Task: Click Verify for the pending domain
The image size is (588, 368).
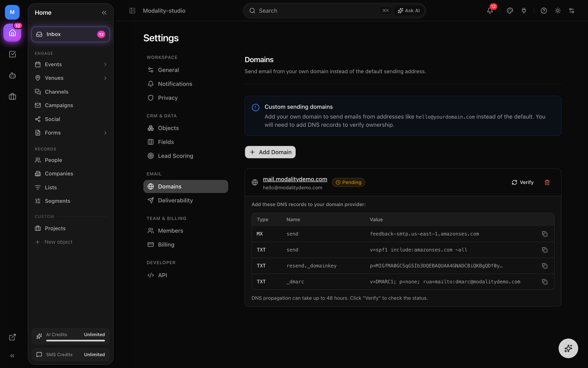Action: [522, 183]
